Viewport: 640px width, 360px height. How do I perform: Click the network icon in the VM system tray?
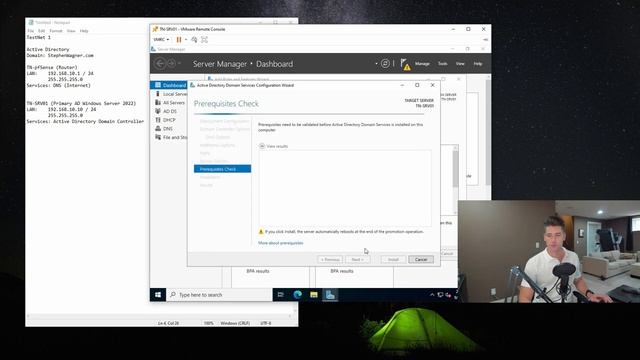click(440, 295)
